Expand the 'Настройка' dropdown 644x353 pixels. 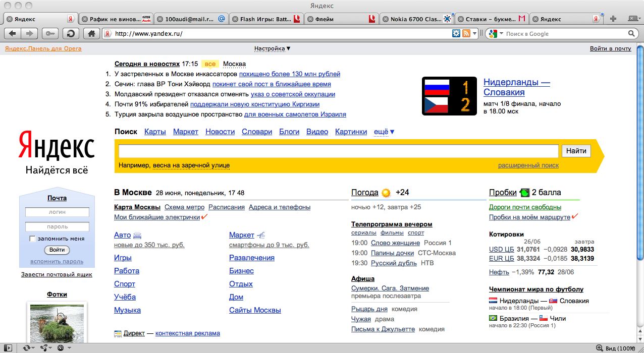tap(272, 49)
